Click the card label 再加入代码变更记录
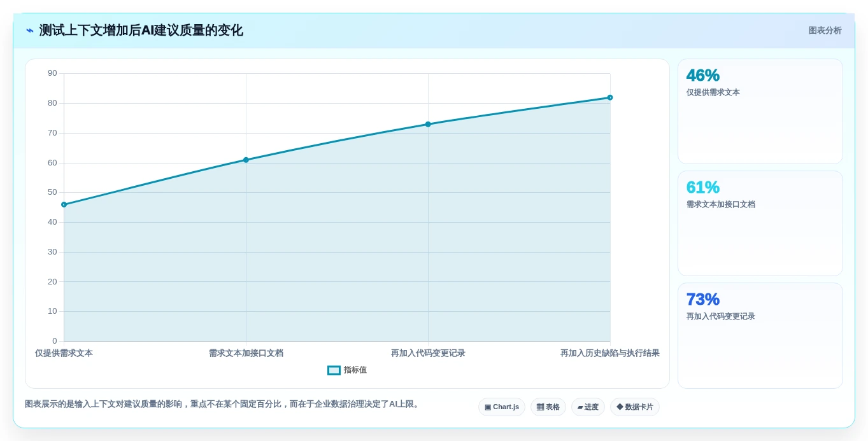 (721, 316)
